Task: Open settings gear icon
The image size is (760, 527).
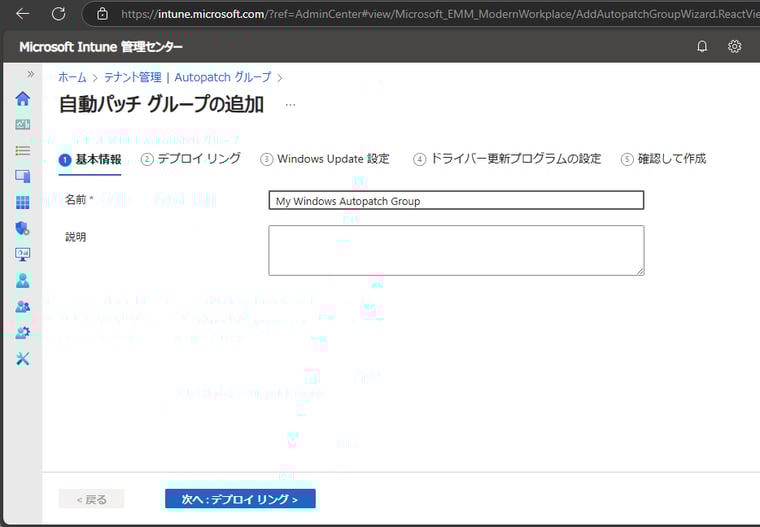Action: coord(734,47)
